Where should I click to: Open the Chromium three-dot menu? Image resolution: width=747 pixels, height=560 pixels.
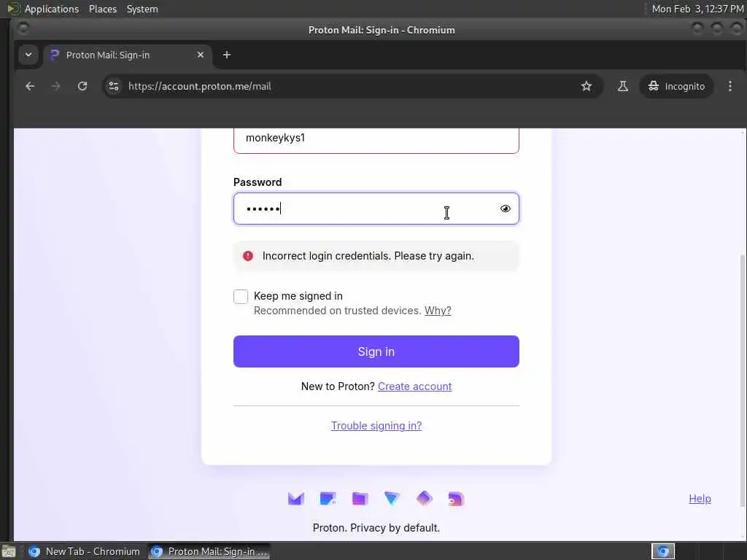[729, 86]
